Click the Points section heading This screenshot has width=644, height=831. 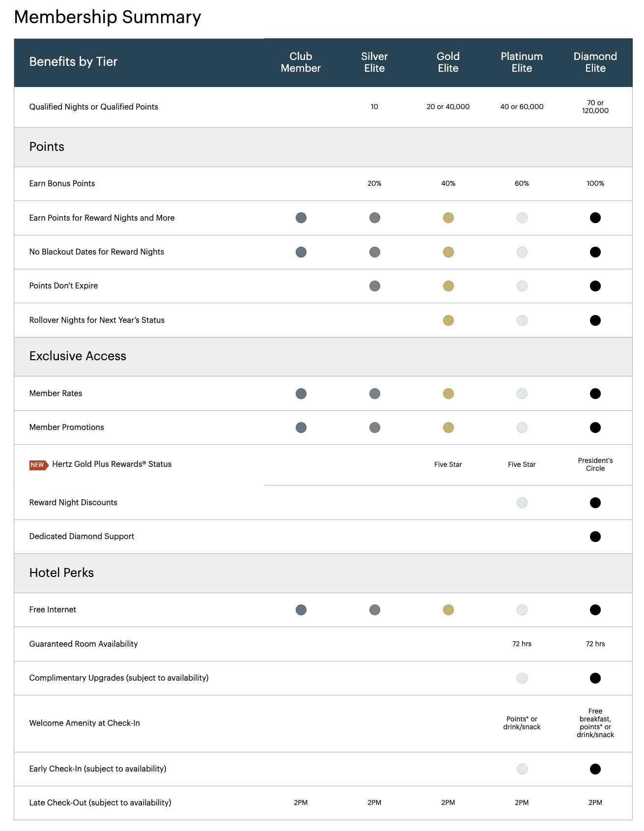tap(47, 147)
